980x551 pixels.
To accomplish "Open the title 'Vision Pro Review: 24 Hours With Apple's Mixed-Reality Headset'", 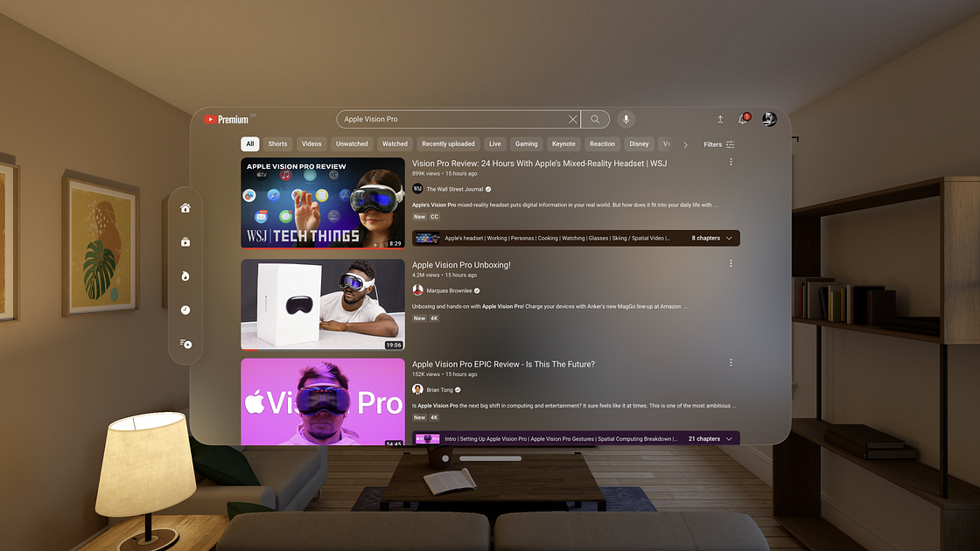I will 539,163.
